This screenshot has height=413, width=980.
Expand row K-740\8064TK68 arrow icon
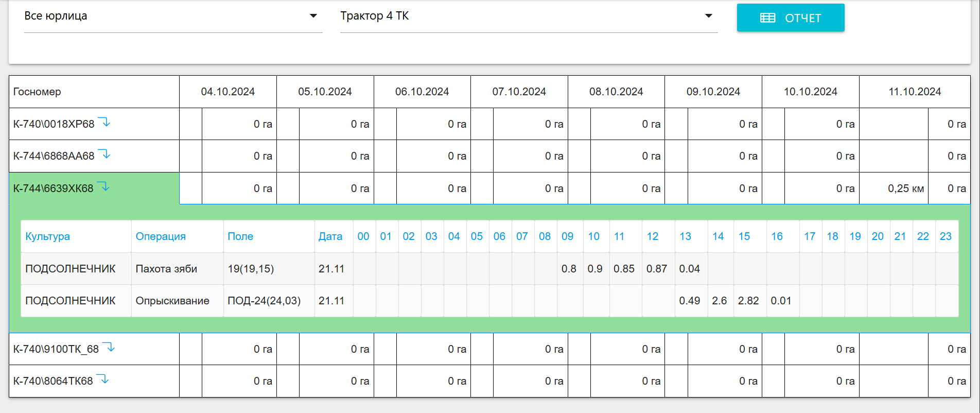coord(103,380)
